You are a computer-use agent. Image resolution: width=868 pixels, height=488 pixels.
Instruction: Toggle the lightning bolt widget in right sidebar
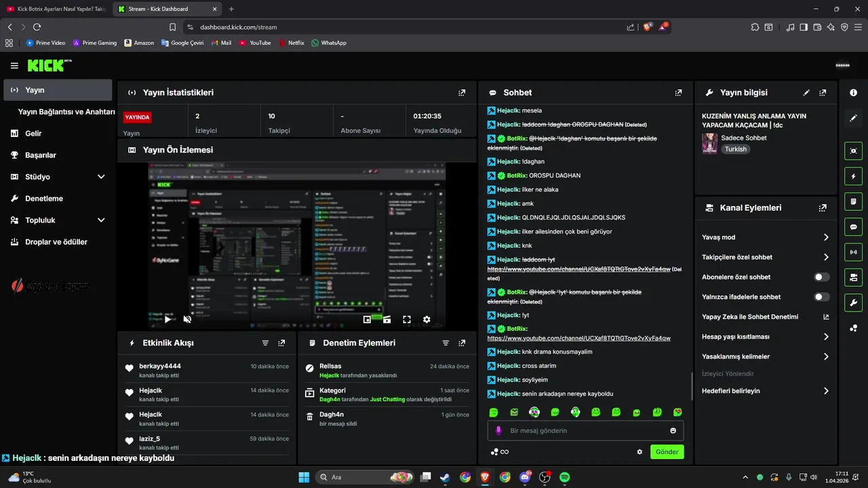[854, 176]
